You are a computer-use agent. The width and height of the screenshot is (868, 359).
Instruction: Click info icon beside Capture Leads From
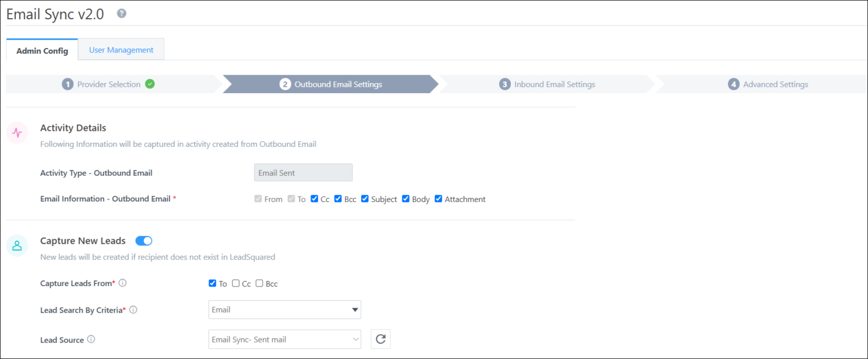(123, 283)
